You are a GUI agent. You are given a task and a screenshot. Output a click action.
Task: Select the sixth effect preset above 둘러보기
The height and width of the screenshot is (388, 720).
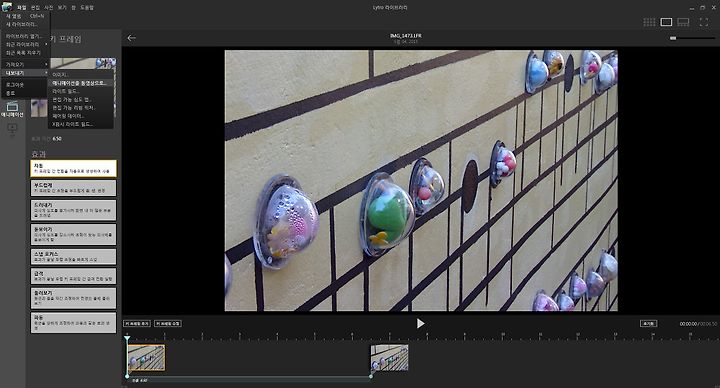tap(73, 276)
